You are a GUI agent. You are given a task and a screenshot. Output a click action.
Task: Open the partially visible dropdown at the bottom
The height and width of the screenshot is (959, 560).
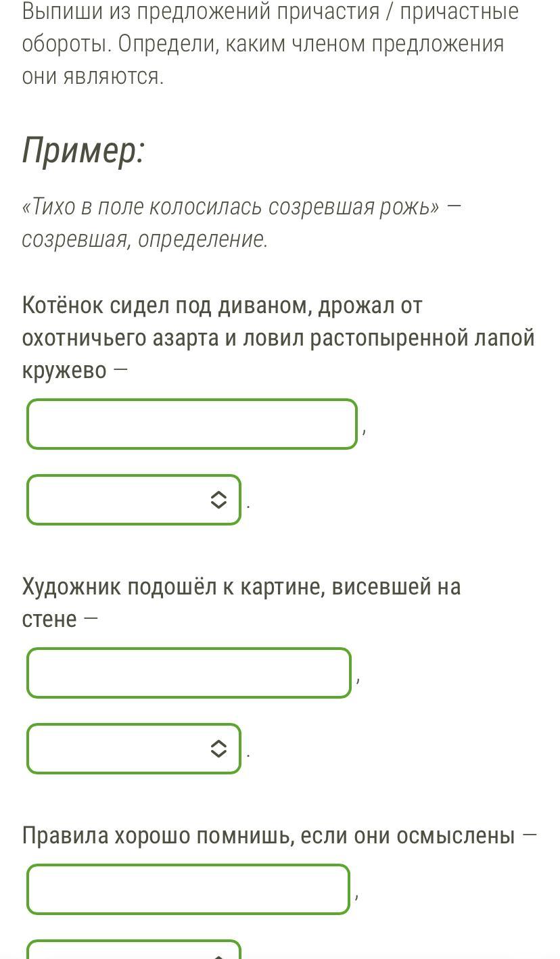[134, 950]
